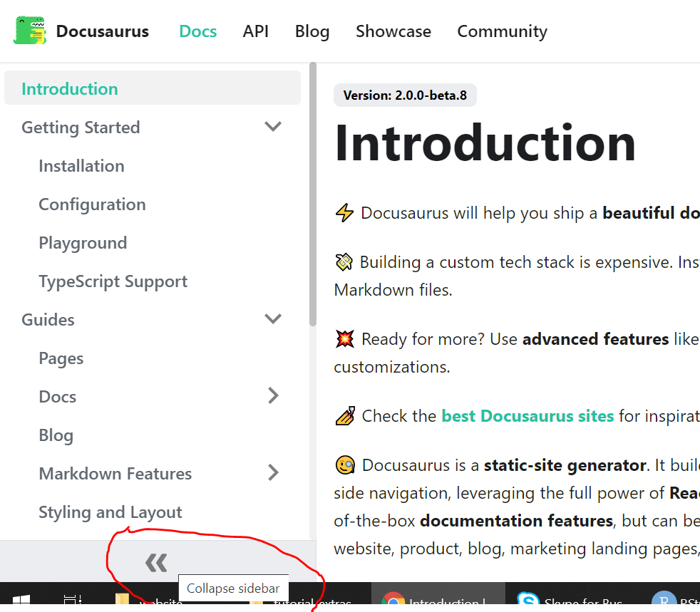The image size is (700, 612).
Task: Click the Docusaurus dinosaur logo
Action: click(x=29, y=31)
